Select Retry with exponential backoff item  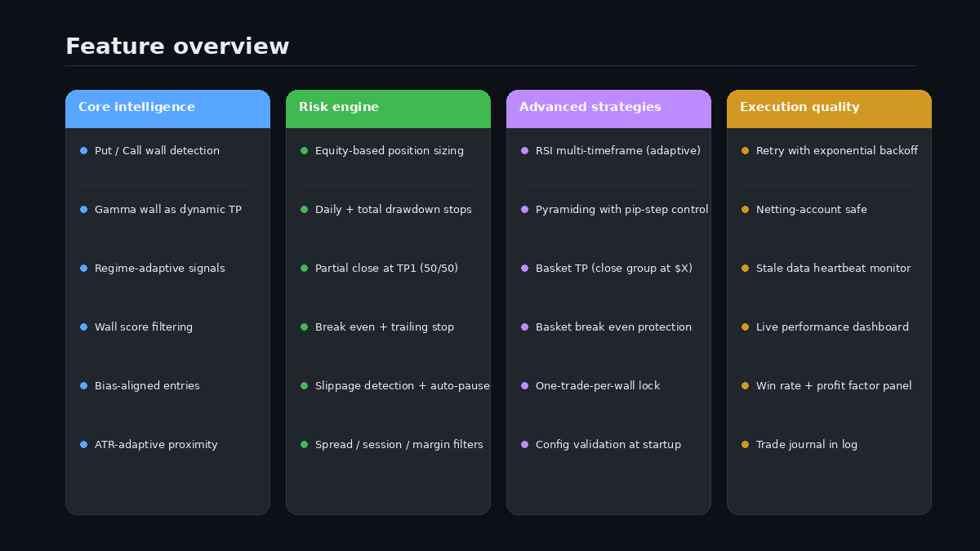click(836, 151)
